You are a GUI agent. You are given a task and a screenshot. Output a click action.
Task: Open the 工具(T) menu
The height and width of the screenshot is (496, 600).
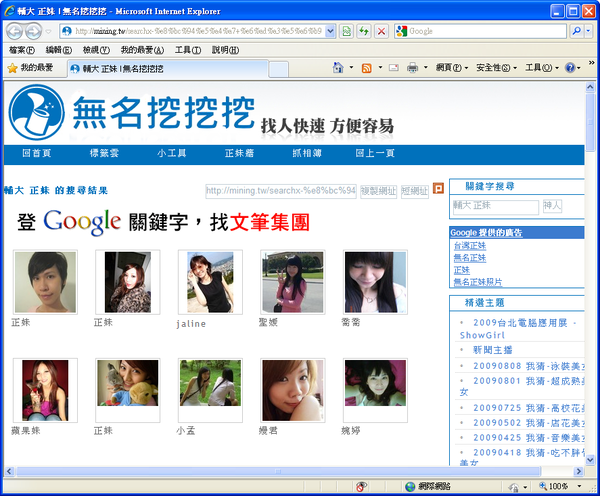(x=188, y=50)
